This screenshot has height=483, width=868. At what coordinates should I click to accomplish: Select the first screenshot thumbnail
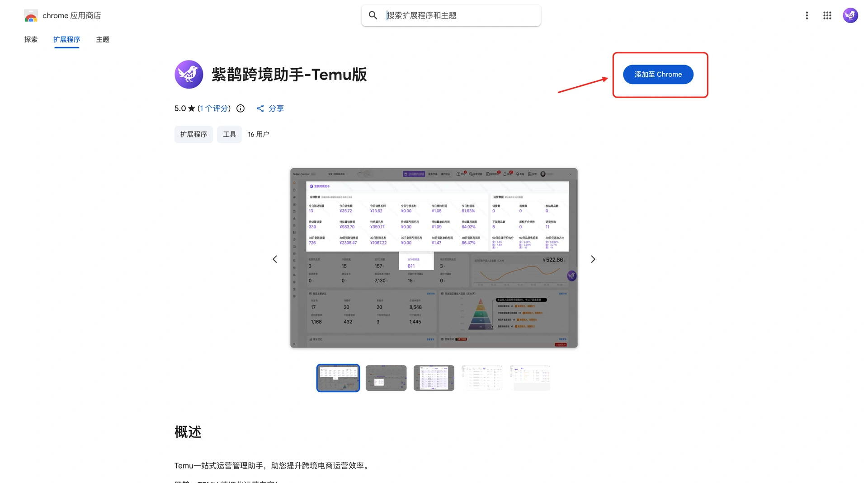pyautogui.click(x=338, y=378)
